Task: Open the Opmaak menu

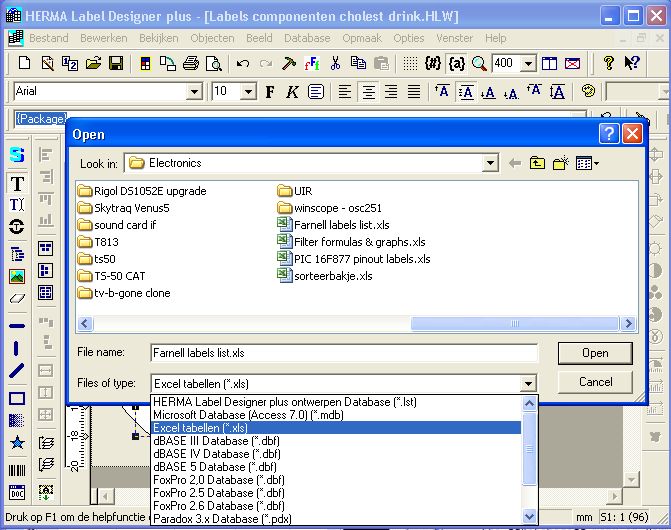Action: [362, 38]
